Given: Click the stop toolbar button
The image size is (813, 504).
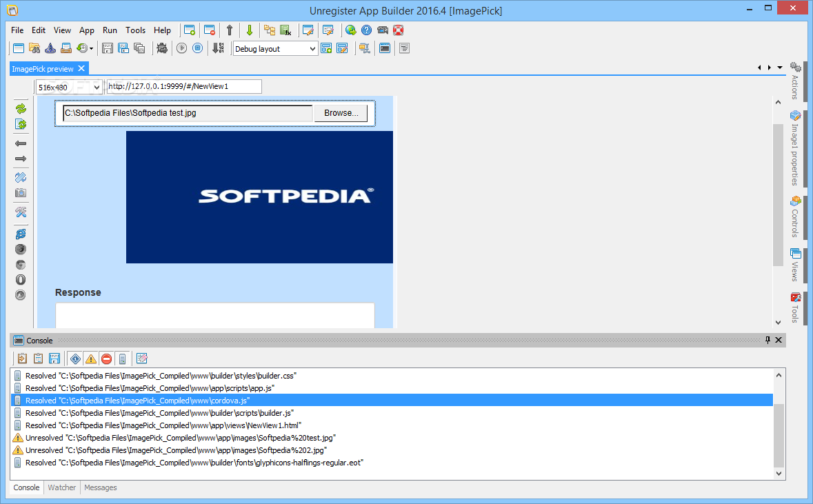Looking at the screenshot, I should click(197, 48).
